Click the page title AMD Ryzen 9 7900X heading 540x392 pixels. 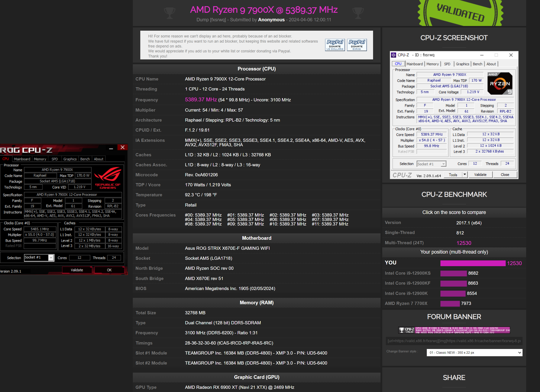point(263,10)
